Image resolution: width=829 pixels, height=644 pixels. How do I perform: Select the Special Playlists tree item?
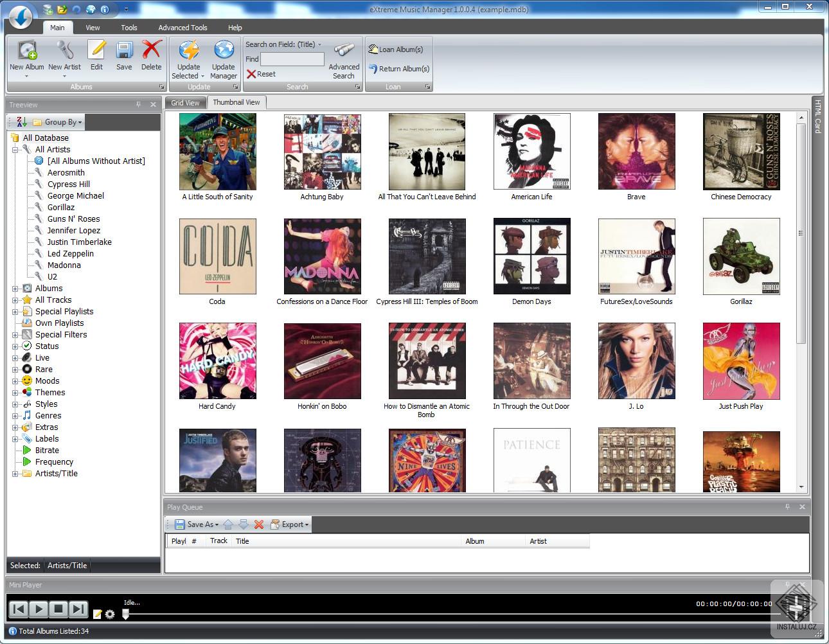(x=64, y=312)
